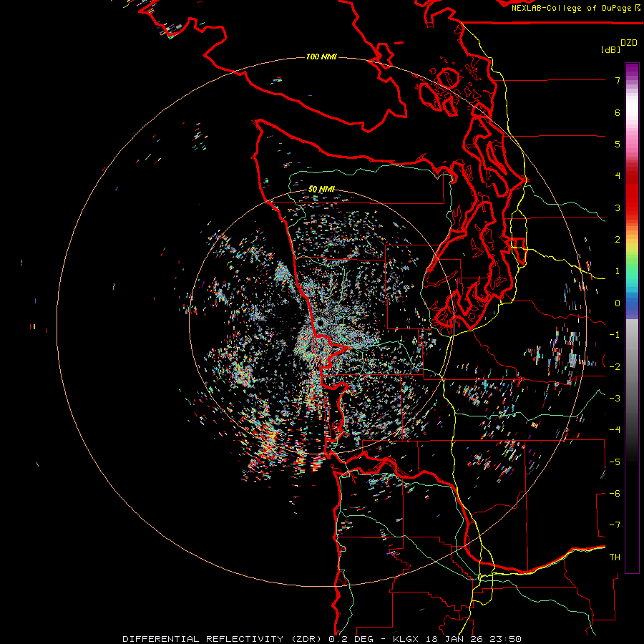Click the 6 value on the dB scale

[618, 112]
